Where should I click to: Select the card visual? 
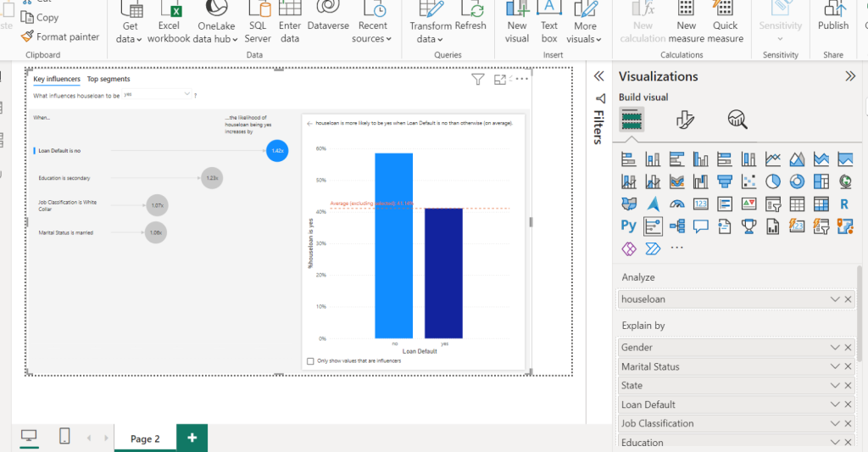click(x=701, y=204)
